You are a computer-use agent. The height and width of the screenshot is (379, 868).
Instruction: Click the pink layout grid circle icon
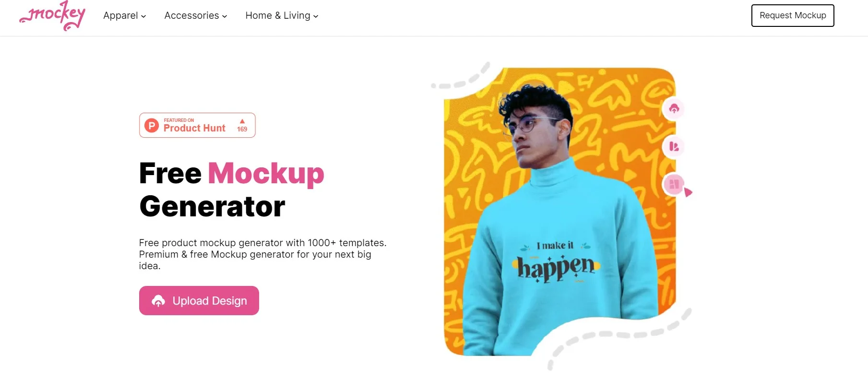674,184
